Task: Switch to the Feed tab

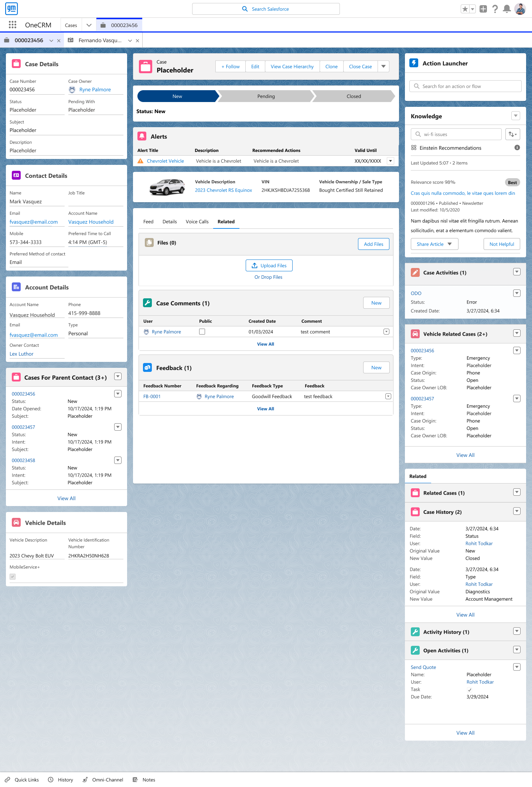Action: [148, 221]
